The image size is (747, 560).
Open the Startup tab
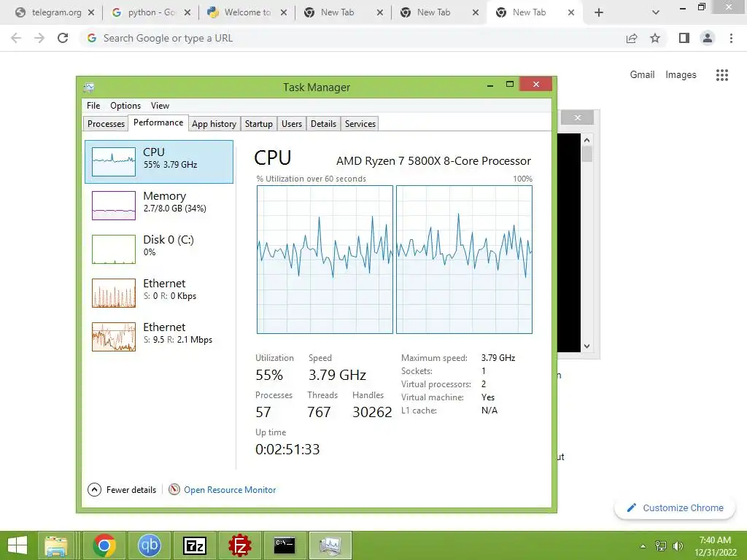[x=259, y=124]
